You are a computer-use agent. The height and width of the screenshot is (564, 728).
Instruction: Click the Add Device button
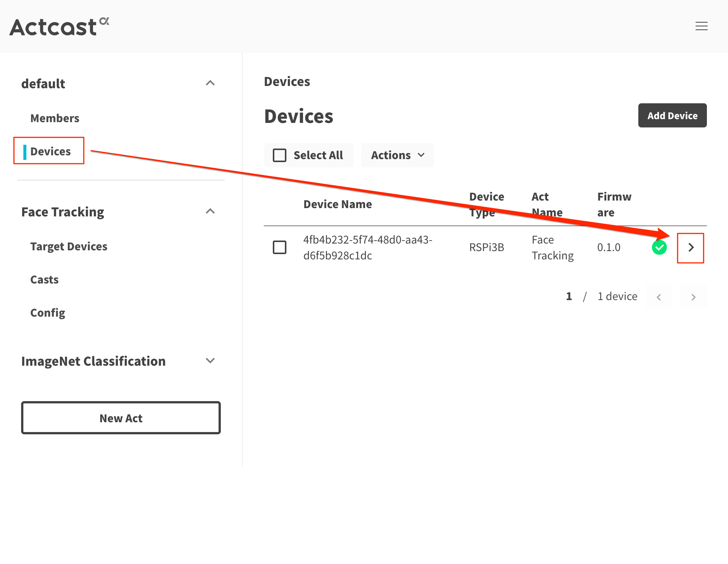(672, 115)
